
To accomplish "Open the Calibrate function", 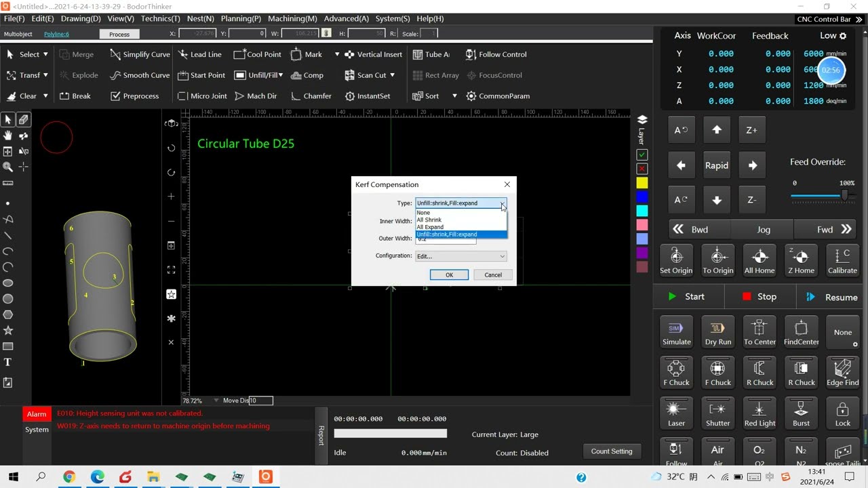I will click(x=842, y=261).
